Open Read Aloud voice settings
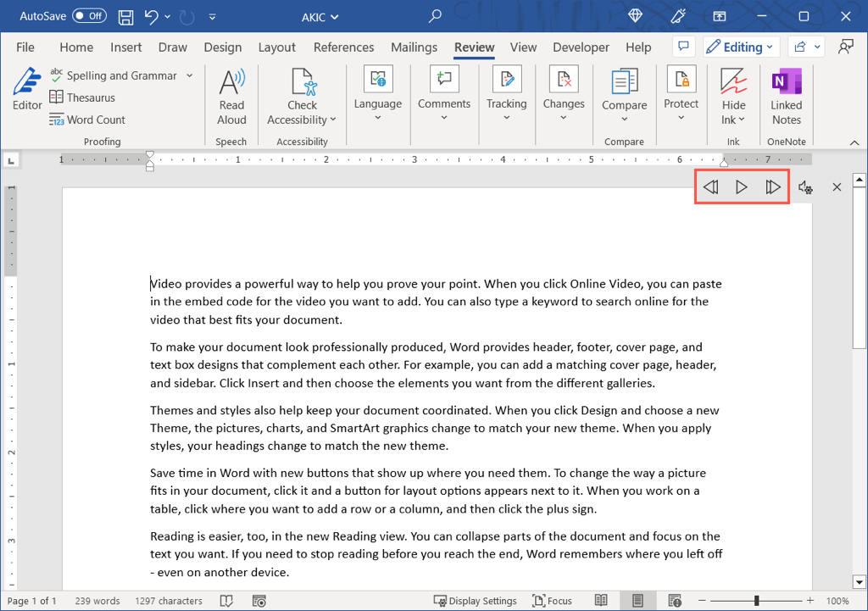 [805, 187]
